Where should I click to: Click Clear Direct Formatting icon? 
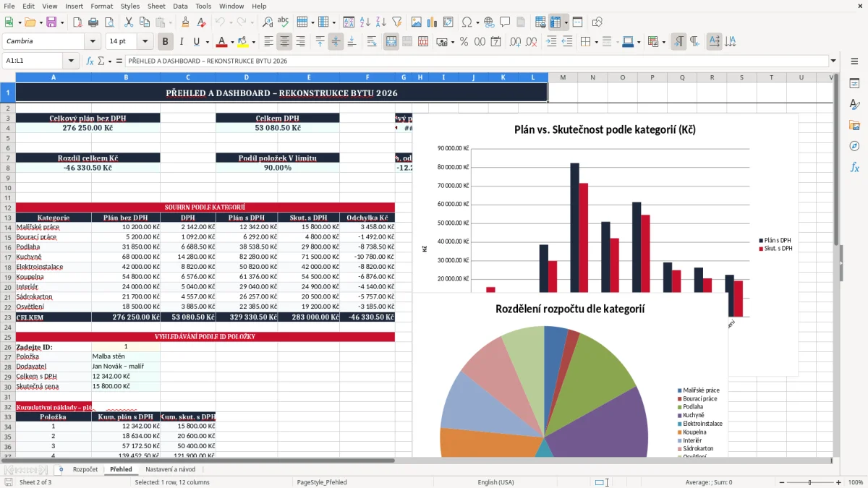pyautogui.click(x=200, y=22)
